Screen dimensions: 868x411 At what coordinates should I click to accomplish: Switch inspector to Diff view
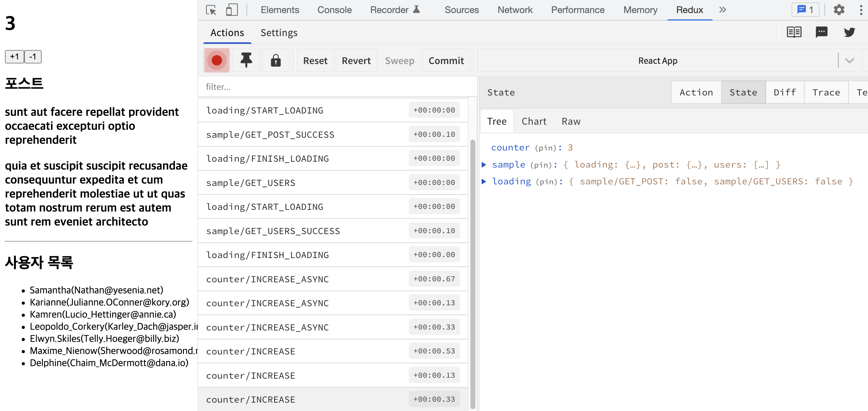[x=784, y=92]
